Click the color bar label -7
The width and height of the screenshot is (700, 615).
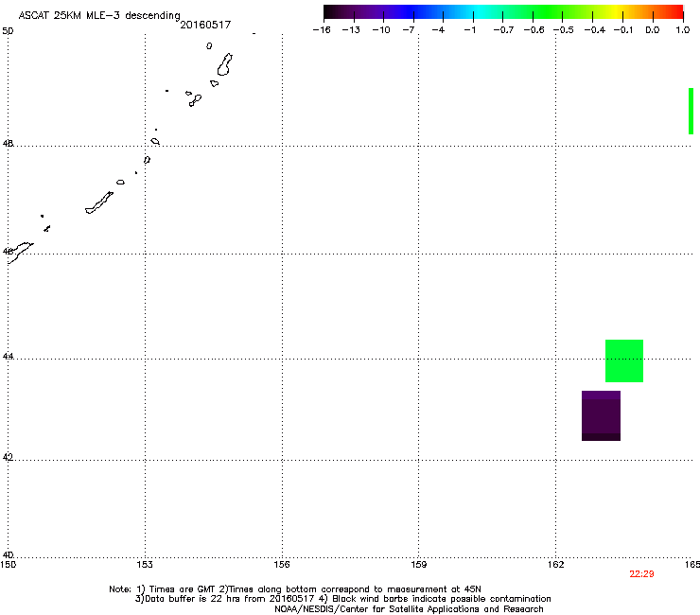point(409,30)
